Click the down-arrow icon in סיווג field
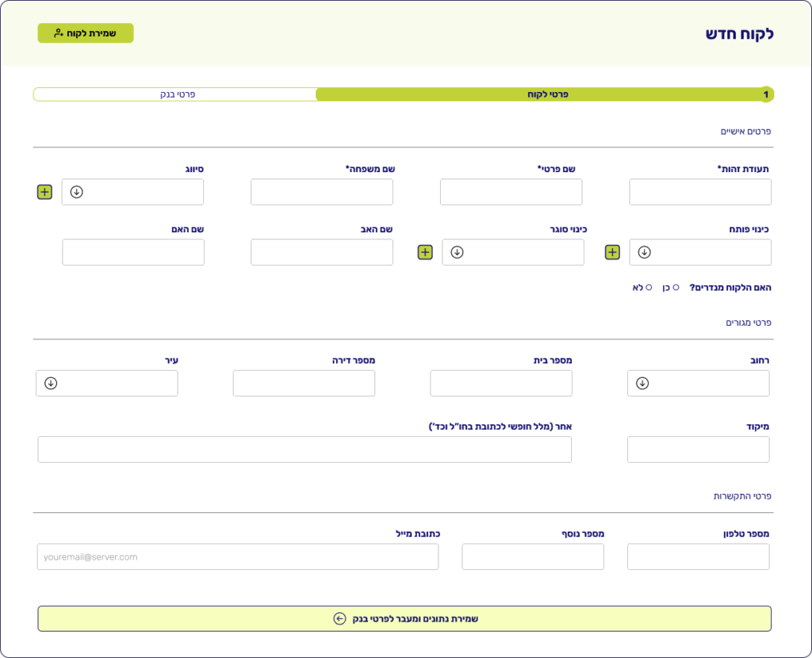 point(77,192)
